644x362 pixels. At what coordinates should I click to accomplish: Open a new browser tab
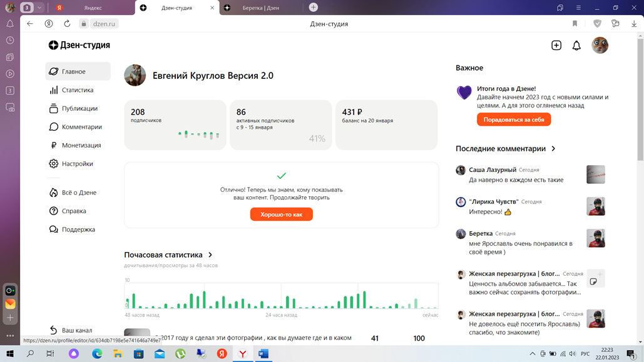click(313, 8)
